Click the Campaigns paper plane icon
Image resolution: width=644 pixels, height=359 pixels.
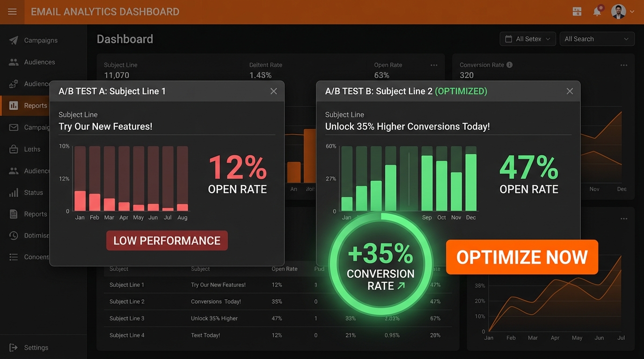pyautogui.click(x=14, y=40)
